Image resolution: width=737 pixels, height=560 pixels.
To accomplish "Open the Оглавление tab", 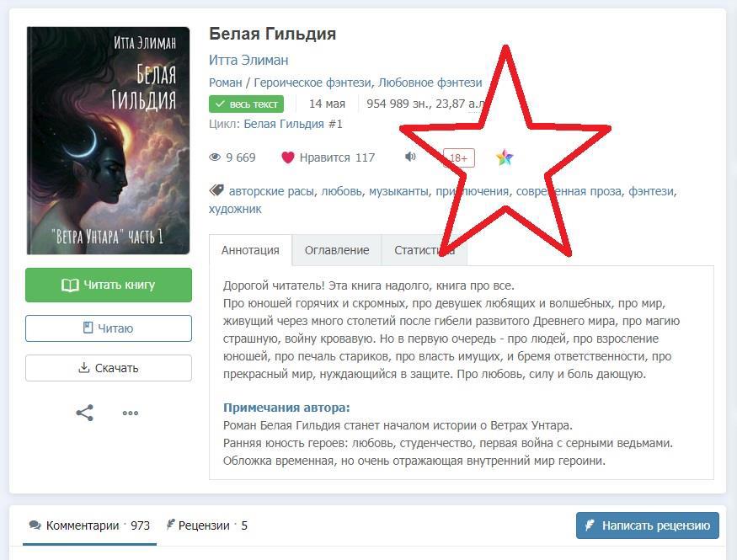I will [x=337, y=250].
